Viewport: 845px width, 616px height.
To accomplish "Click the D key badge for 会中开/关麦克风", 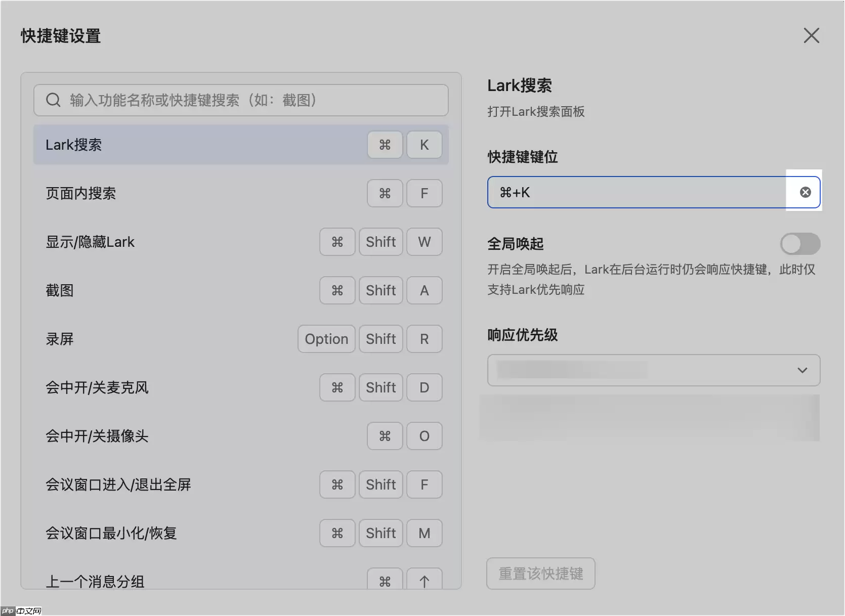I will [x=424, y=387].
